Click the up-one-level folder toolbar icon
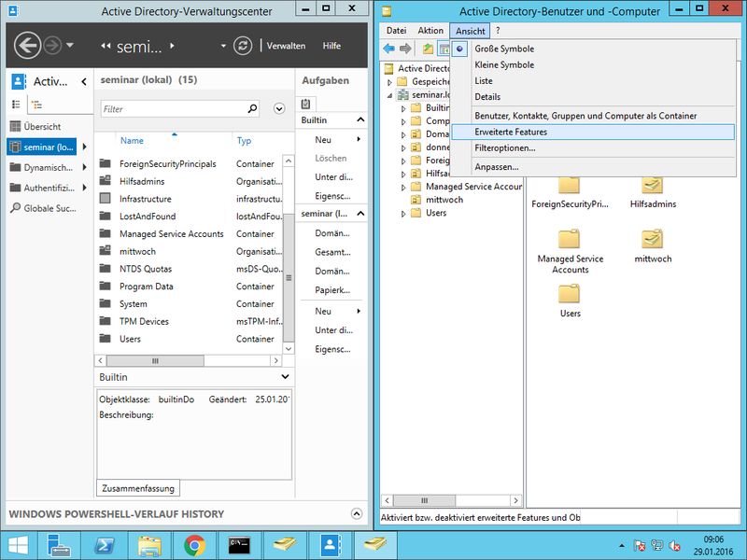Screen dimensions: 747x560 [428, 49]
